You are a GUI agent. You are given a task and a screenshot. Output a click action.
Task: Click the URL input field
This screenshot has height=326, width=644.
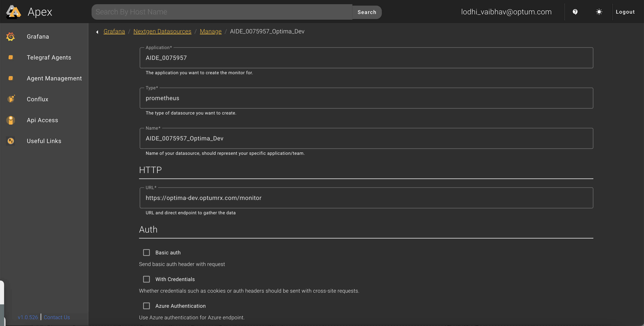click(366, 198)
